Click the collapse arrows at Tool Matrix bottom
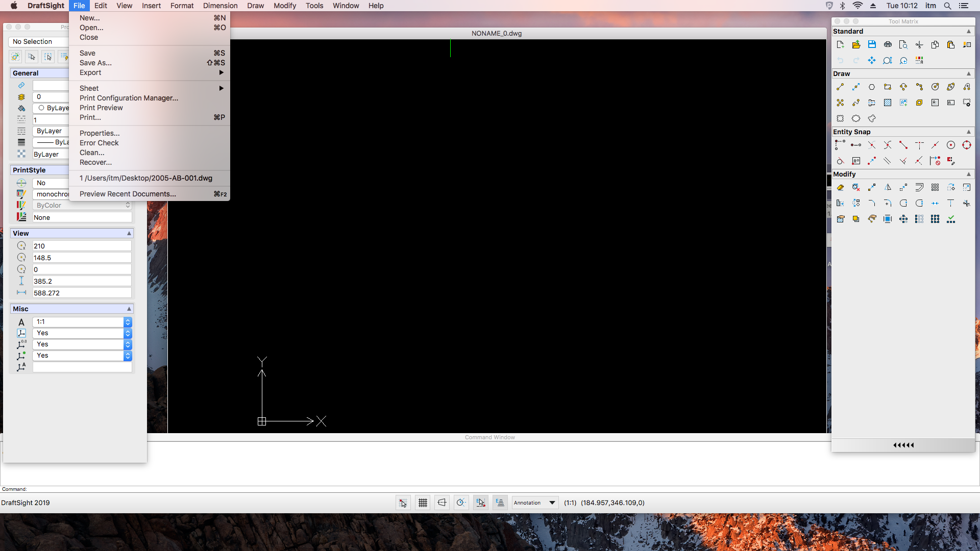The image size is (980, 551). 903,445
